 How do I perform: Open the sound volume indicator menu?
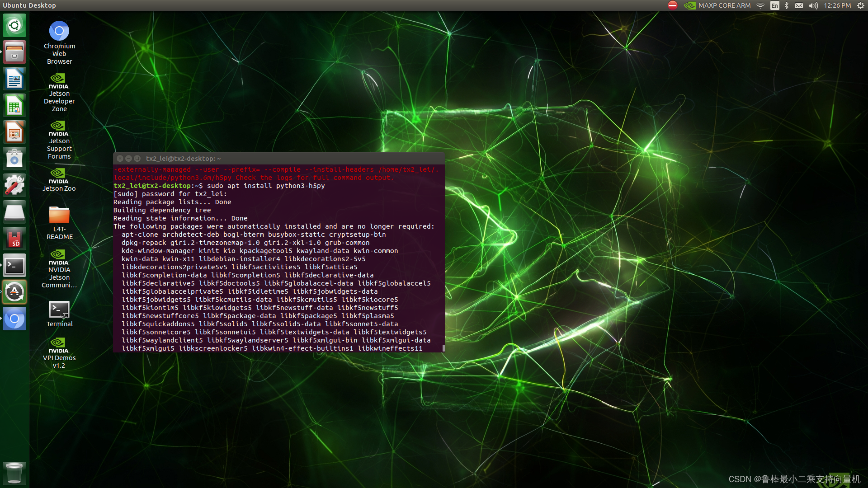(x=813, y=5)
